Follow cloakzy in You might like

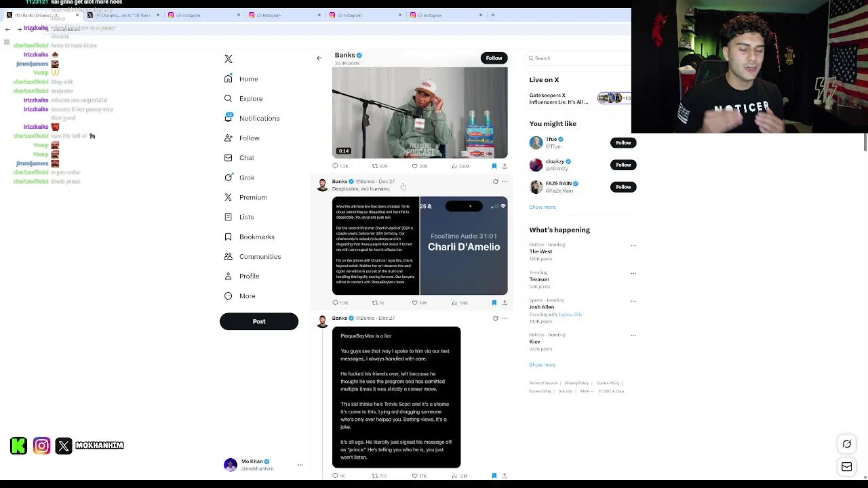(623, 165)
